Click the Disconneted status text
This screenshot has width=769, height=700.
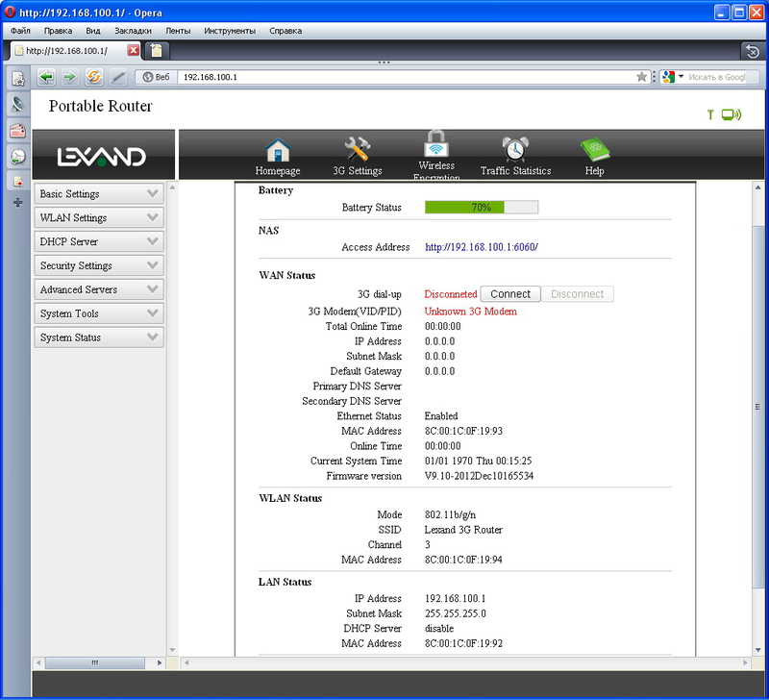pyautogui.click(x=451, y=294)
